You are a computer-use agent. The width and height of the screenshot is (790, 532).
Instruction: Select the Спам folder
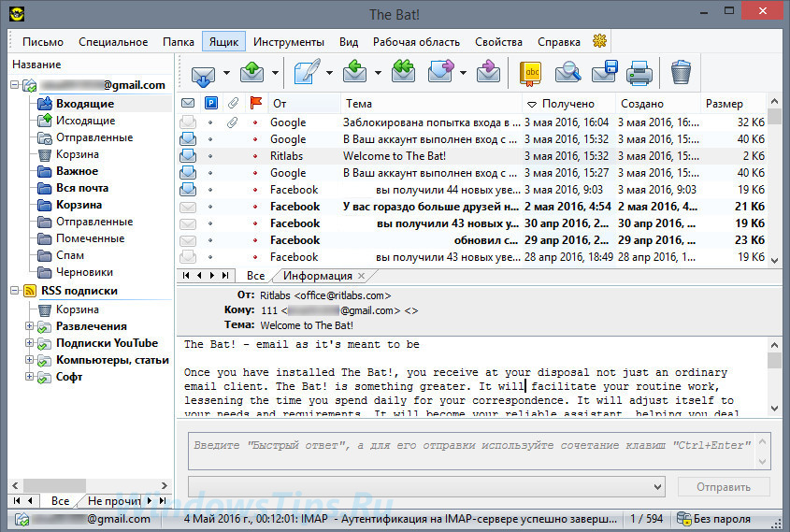click(69, 255)
